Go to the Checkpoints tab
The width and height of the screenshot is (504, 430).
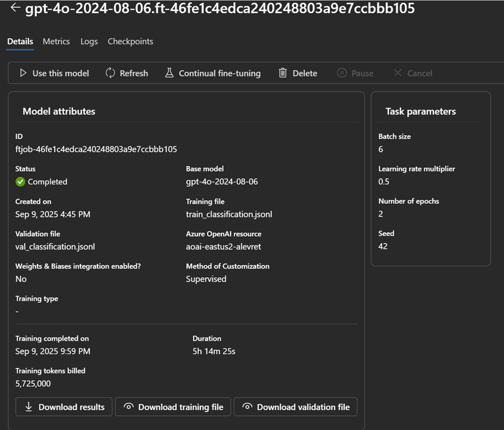tap(130, 41)
